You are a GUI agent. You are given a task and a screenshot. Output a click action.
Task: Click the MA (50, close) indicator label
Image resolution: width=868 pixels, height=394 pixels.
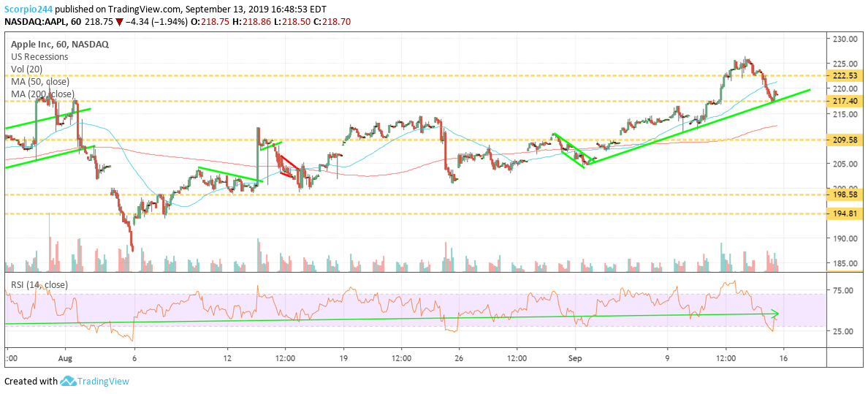click(x=39, y=81)
